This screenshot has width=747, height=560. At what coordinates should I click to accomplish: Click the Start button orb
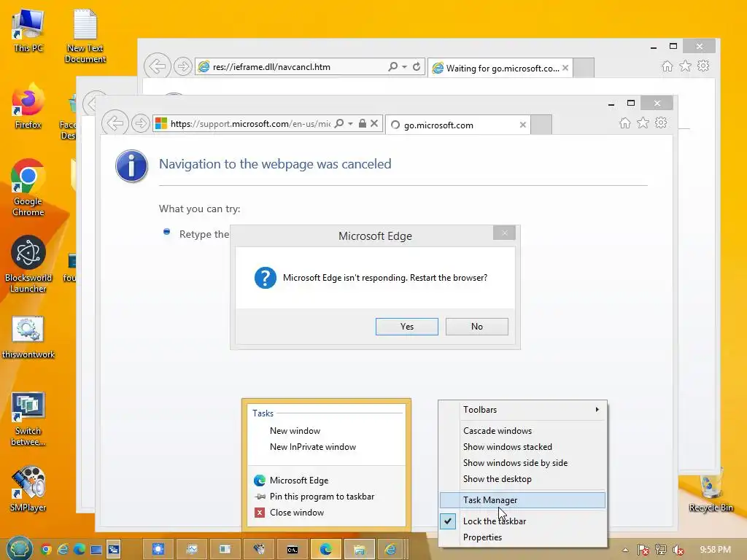pos(19,548)
